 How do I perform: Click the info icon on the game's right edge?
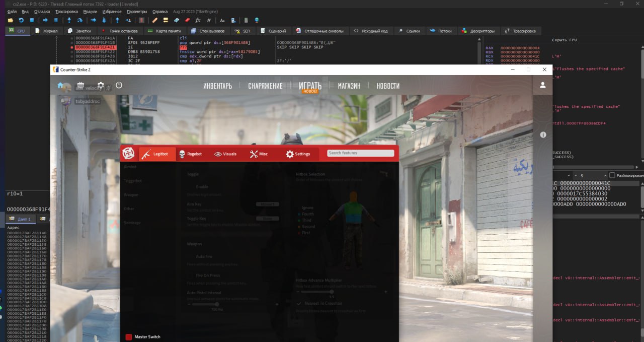[x=543, y=135]
